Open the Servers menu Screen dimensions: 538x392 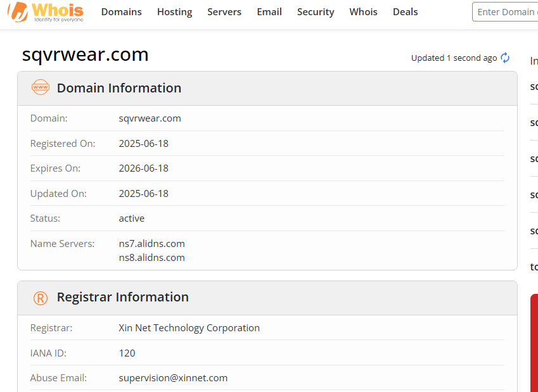[x=224, y=12]
